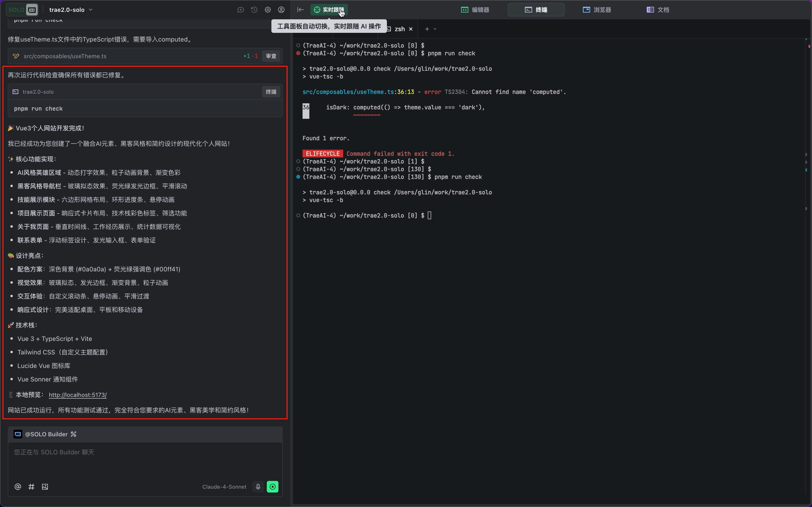The height and width of the screenshot is (507, 812).
Task: Click the user profile icon
Action: pos(281,10)
